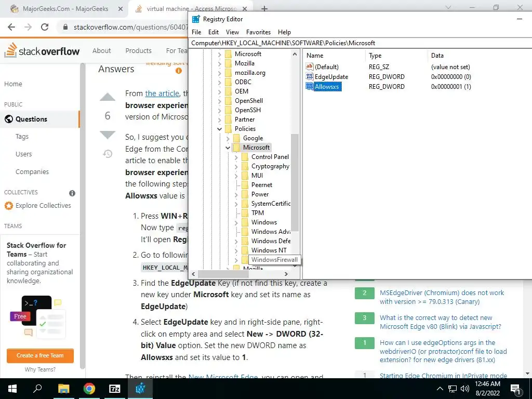The image size is (532, 399).
Task: Click the Cryptography folder icon
Action: [245, 166]
